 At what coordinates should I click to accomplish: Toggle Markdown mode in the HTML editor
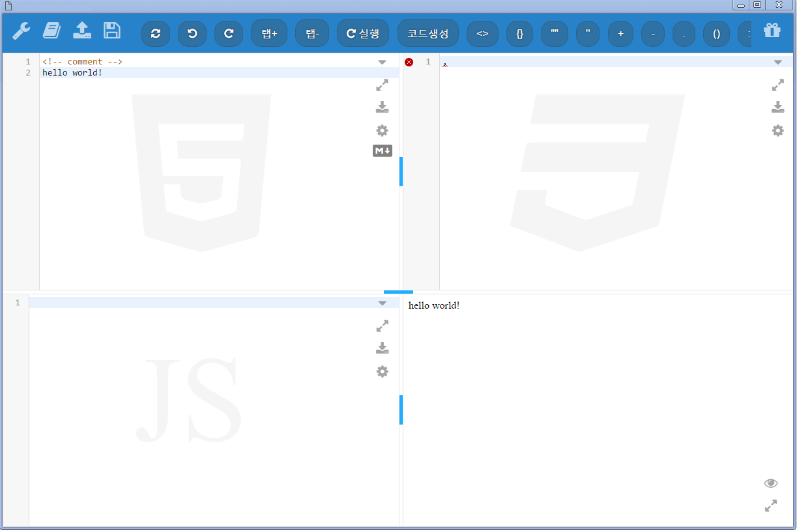[383, 151]
